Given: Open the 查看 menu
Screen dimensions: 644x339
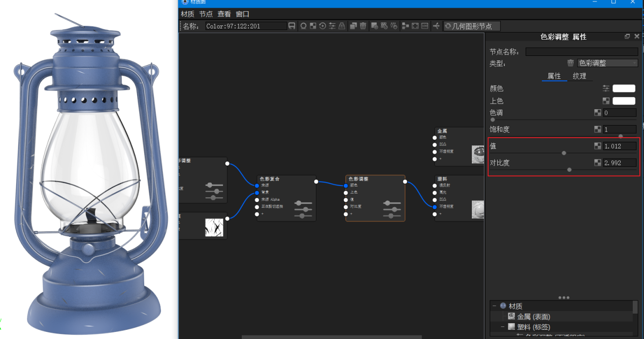Looking at the screenshot, I should [x=224, y=14].
